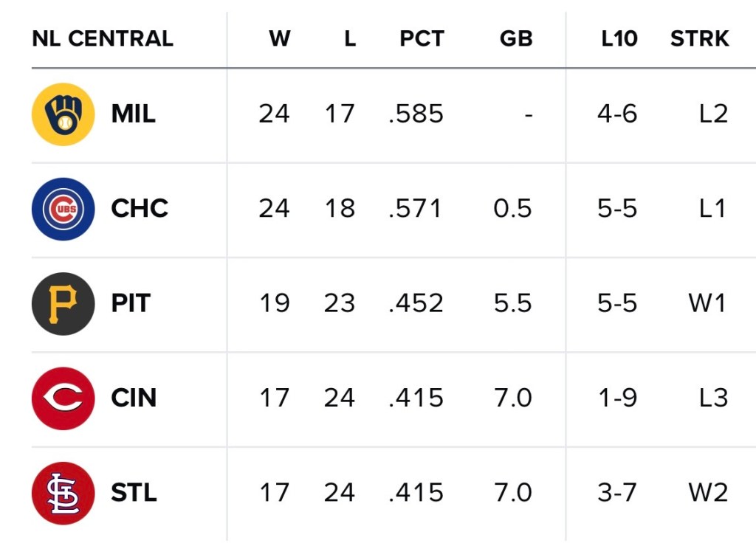The width and height of the screenshot is (756, 546).
Task: Click the STRK column header
Action: (699, 38)
